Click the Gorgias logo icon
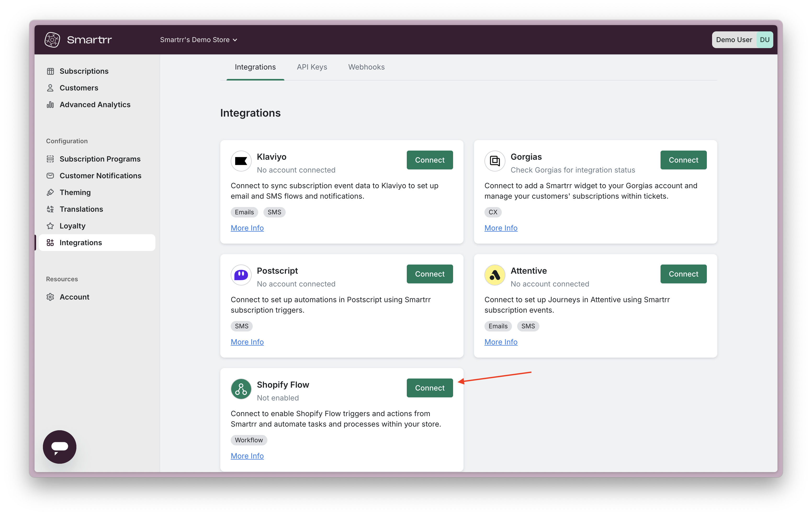Screen dimensions: 812x516 click(494, 161)
